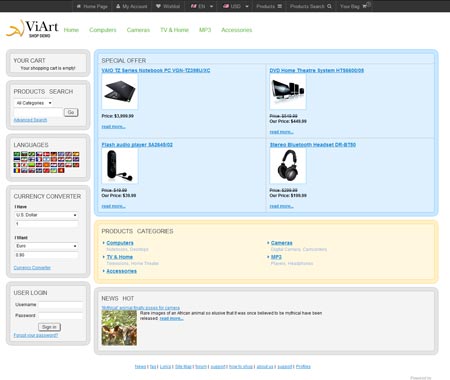The height and width of the screenshot is (380, 450).
Task: Click the ViArt Shop Demo logo
Action: (32, 28)
